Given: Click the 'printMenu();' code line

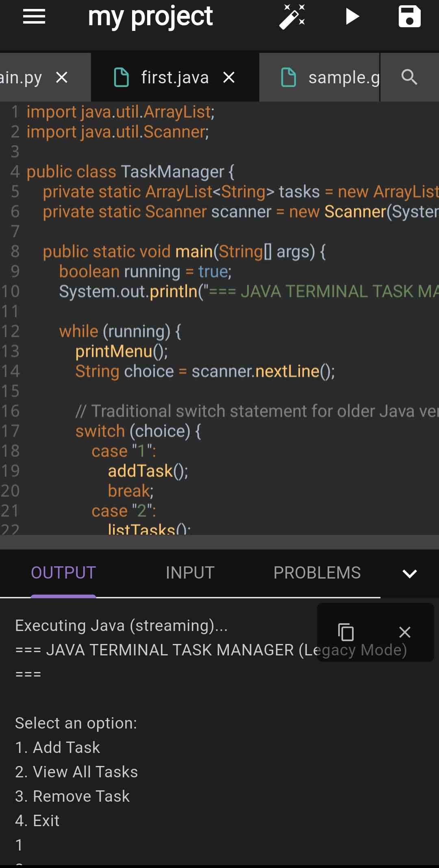Looking at the screenshot, I should (x=122, y=351).
